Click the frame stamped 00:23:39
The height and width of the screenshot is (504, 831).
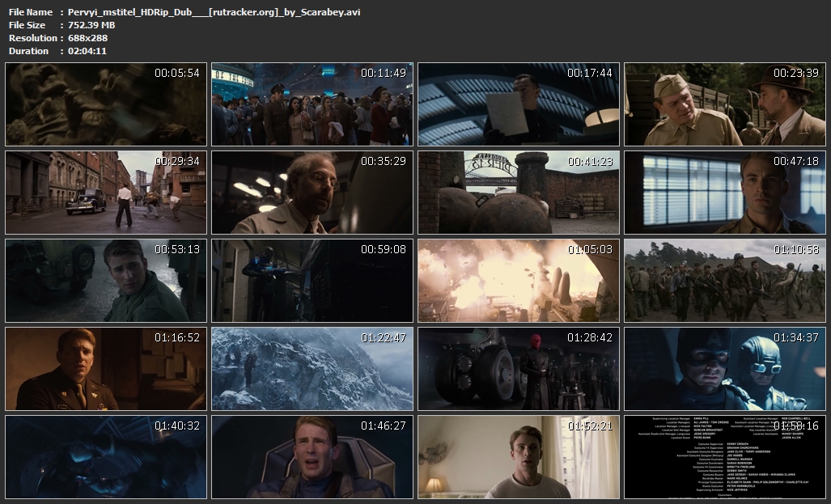(725, 105)
